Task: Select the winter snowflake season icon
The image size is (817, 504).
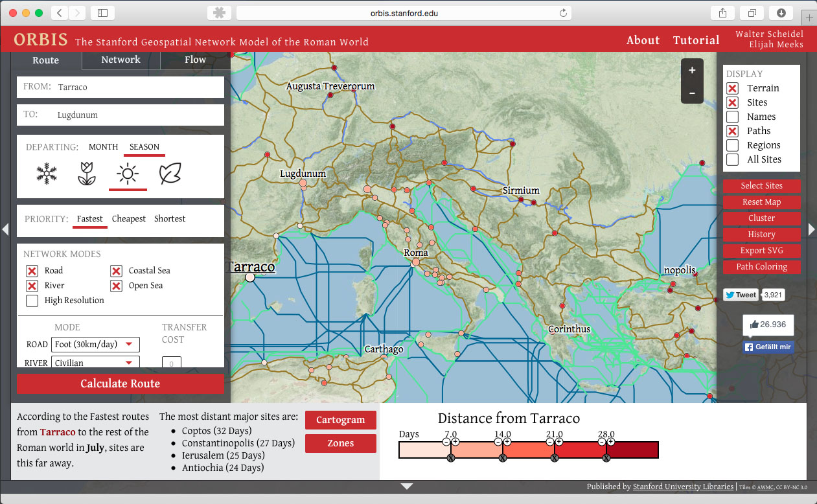Action: click(x=47, y=174)
